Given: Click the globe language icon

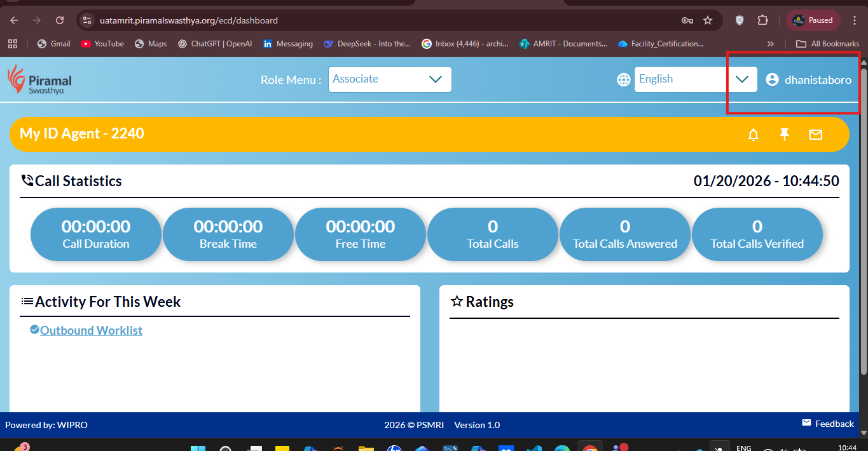Looking at the screenshot, I should click(624, 79).
